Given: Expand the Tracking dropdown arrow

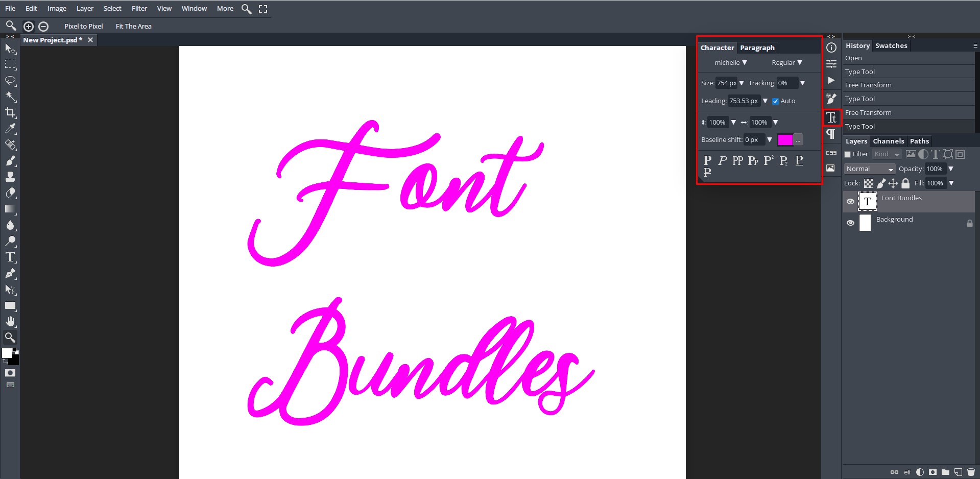Looking at the screenshot, I should (802, 83).
